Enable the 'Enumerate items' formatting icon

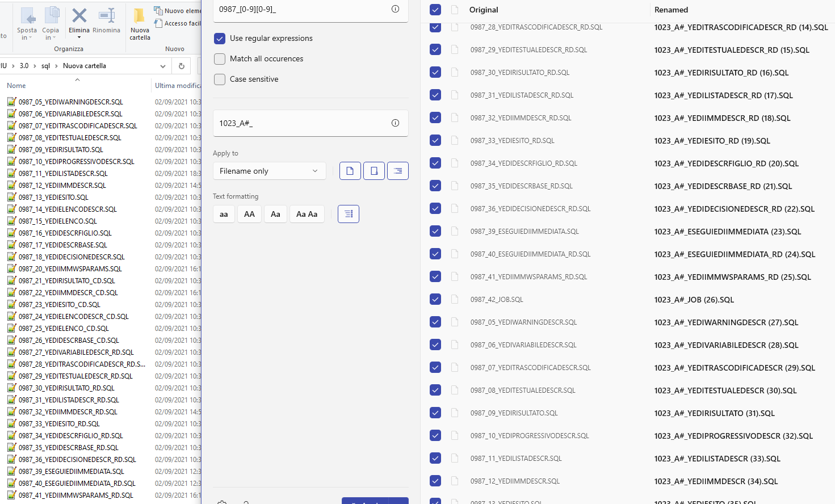(348, 214)
